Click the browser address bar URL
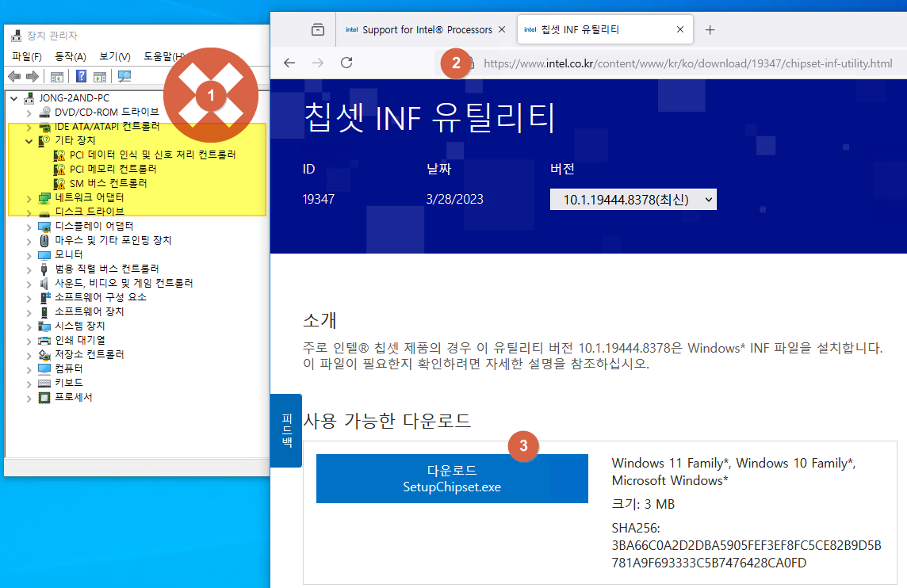 pyautogui.click(x=687, y=63)
